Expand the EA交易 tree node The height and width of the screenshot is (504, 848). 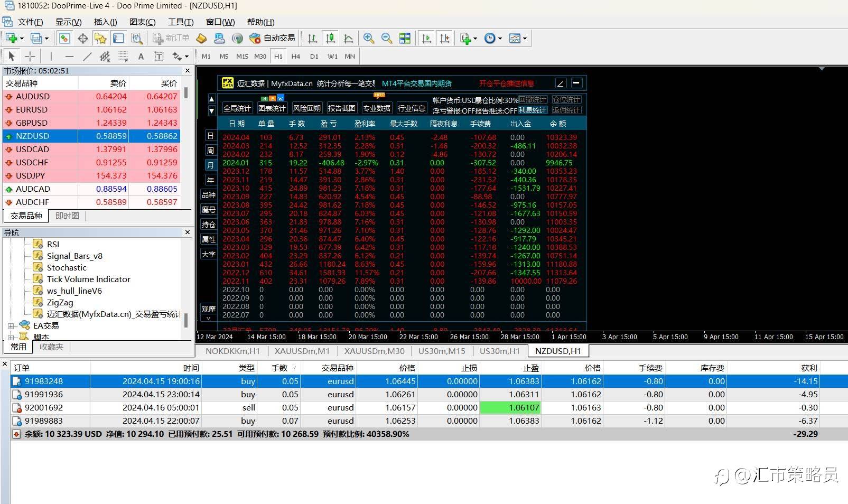11,326
